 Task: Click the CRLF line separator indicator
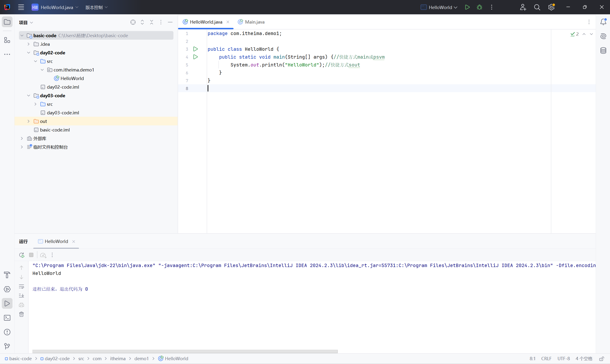546,359
